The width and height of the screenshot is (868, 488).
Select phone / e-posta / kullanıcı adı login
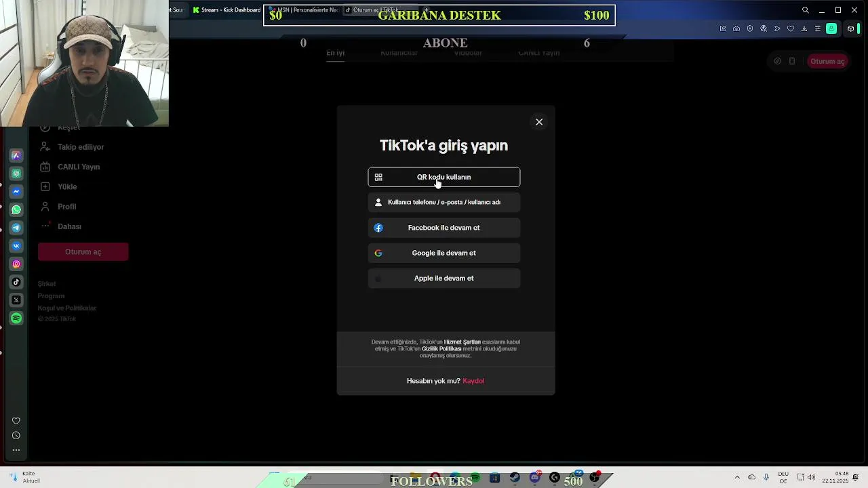point(444,202)
